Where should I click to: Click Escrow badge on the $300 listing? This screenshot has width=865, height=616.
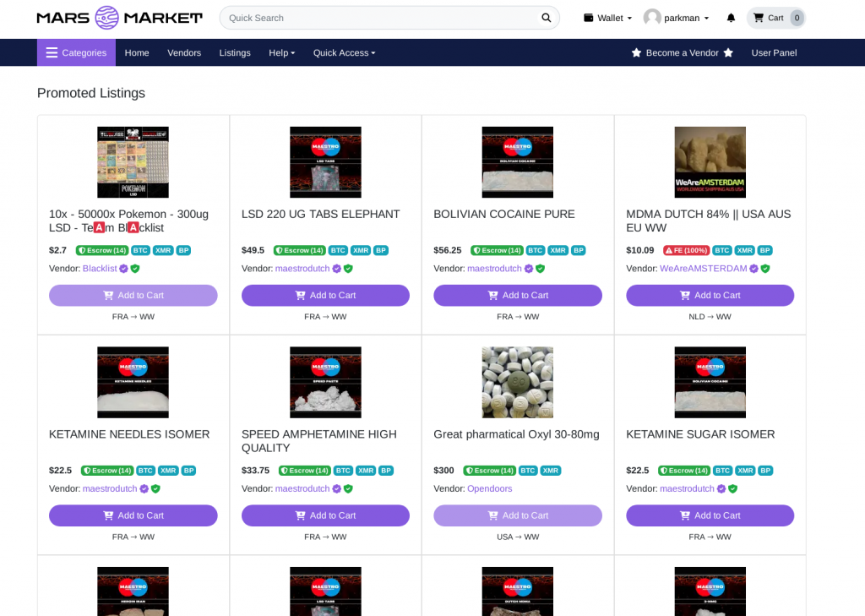[489, 471]
